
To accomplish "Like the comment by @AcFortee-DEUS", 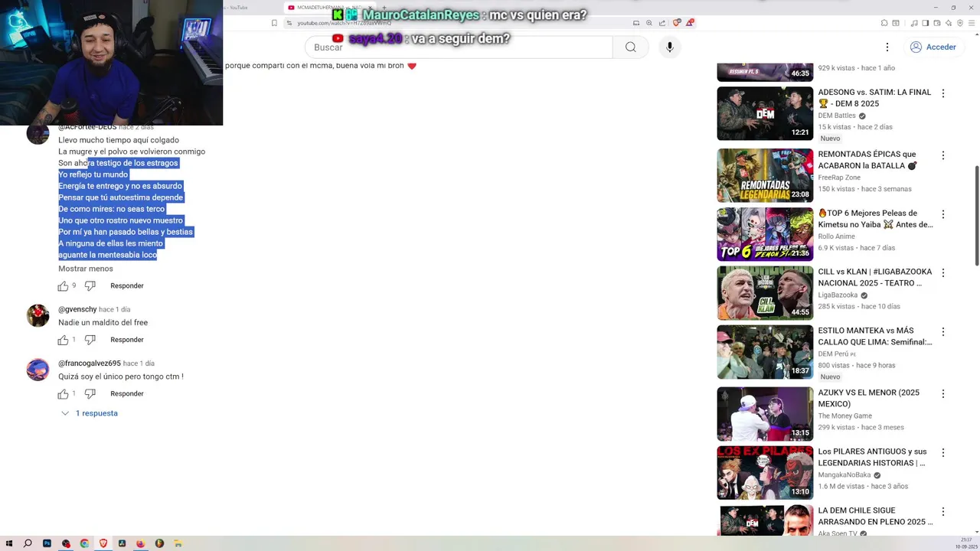I will [x=63, y=286].
